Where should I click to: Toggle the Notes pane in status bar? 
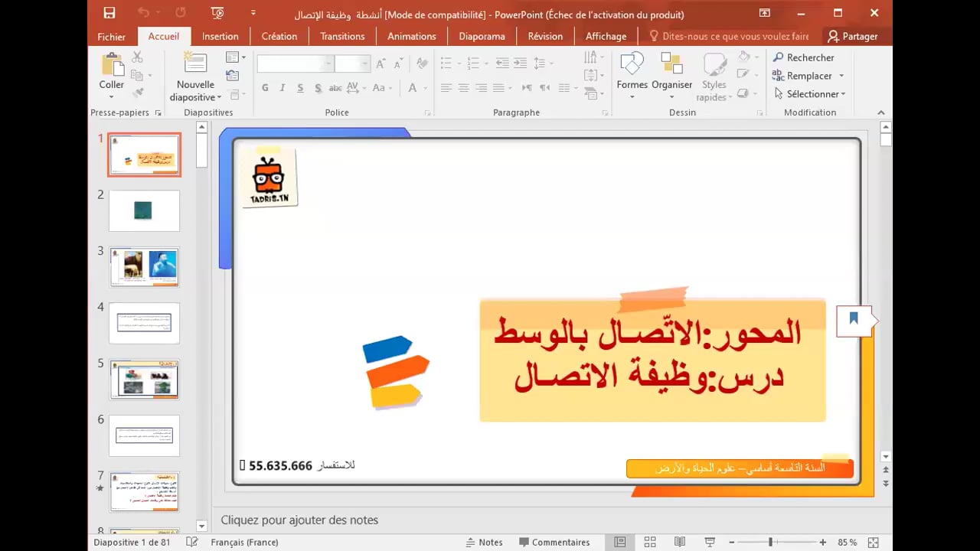click(484, 542)
